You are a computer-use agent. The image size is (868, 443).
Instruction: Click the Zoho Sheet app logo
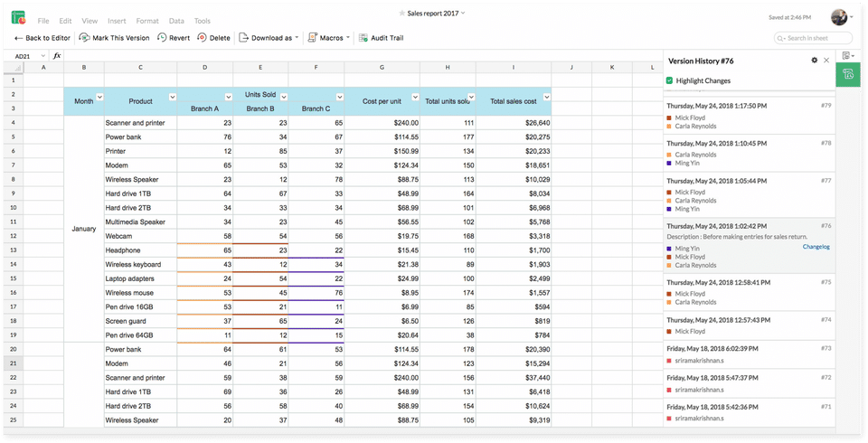tap(18, 17)
